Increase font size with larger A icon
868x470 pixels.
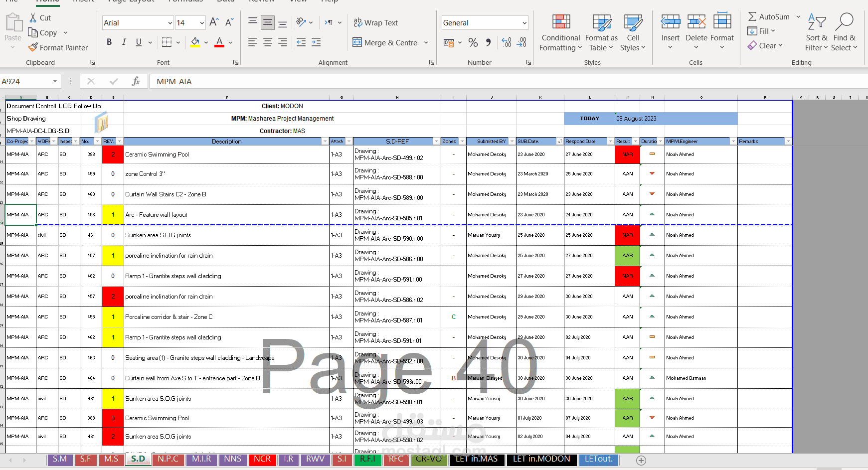214,22
